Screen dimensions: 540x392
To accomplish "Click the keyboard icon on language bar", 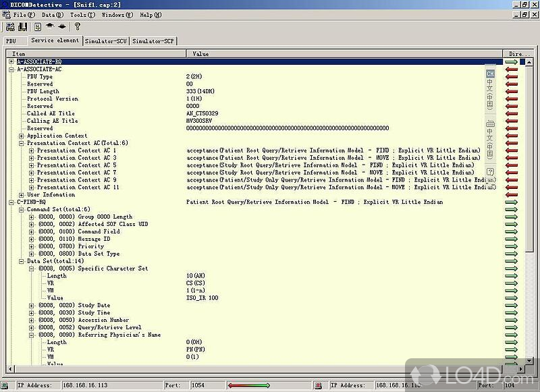I will 491,123.
